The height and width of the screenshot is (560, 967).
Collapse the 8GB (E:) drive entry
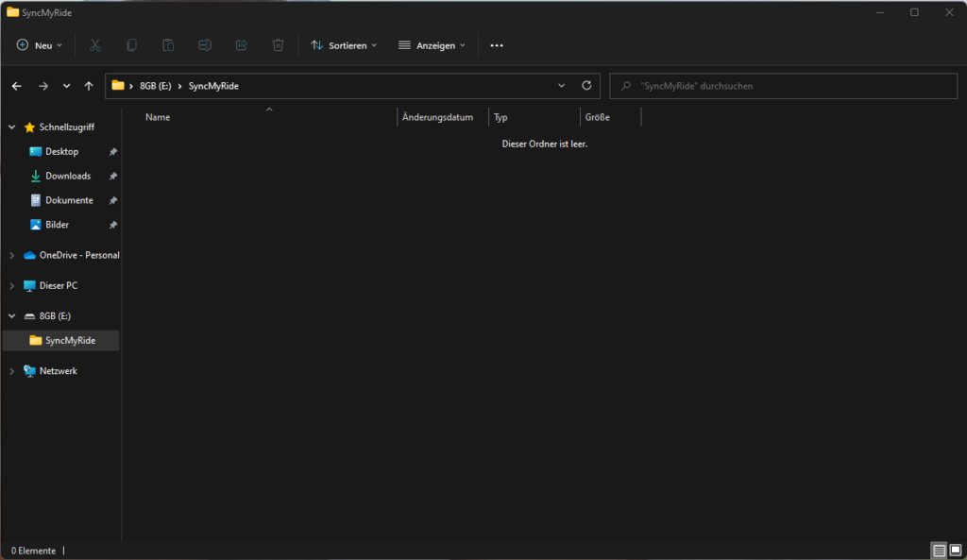pos(10,314)
